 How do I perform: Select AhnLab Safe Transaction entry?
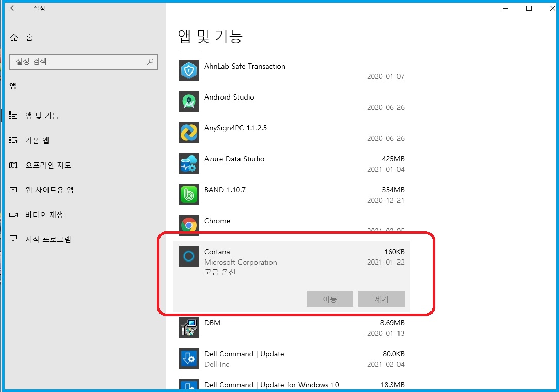coord(245,66)
